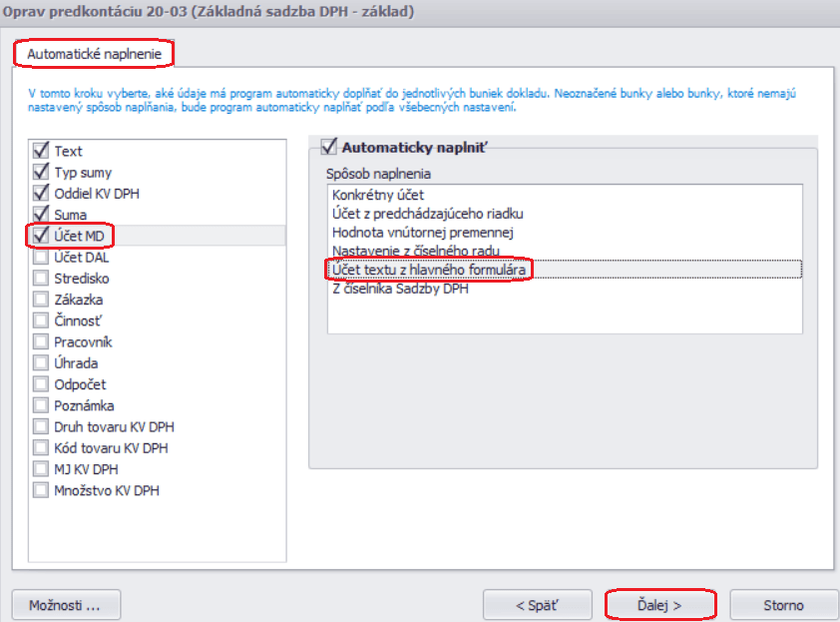Select Hodnota vnútornej premennej option
Screen dimensions: 840x622
[421, 233]
